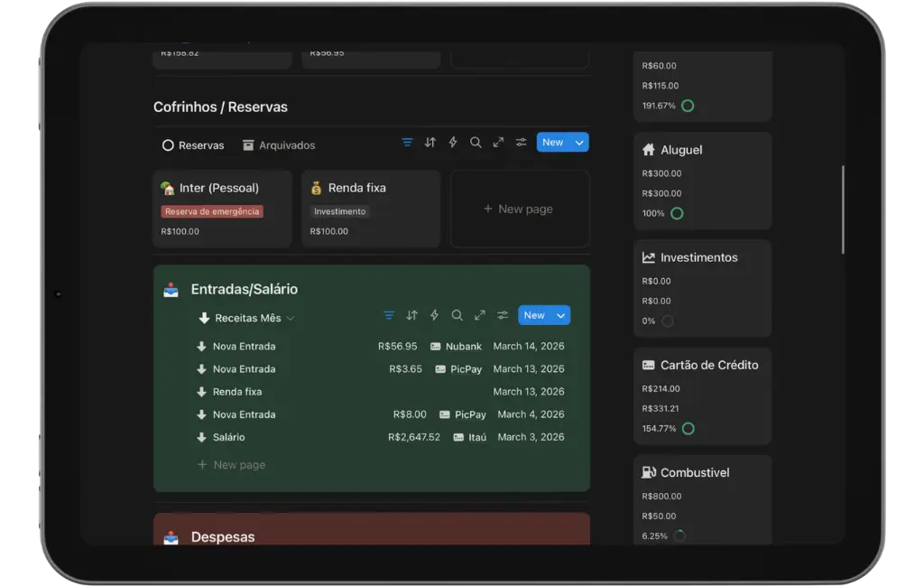The width and height of the screenshot is (924, 586).
Task: Expand the Receitas Mês view dropdown
Action: click(291, 319)
